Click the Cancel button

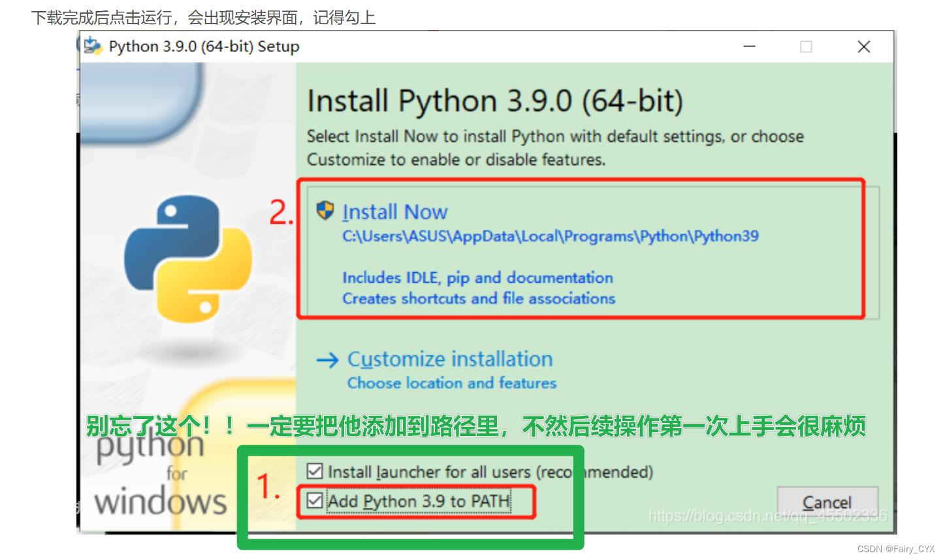tap(827, 503)
